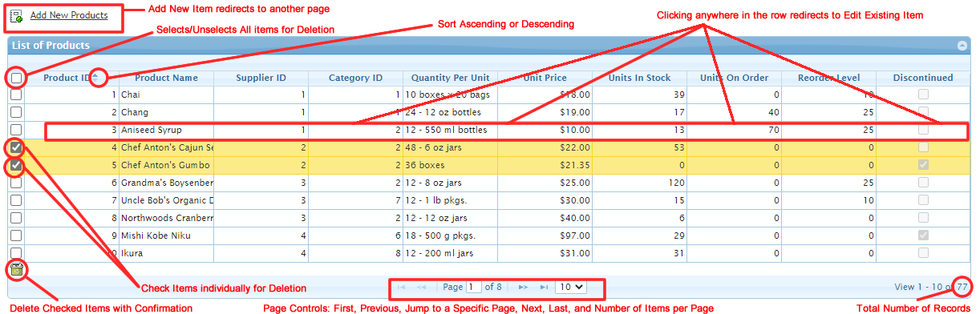Uncheck the Chef Anton's Cajun Seasoning row

pos(16,147)
